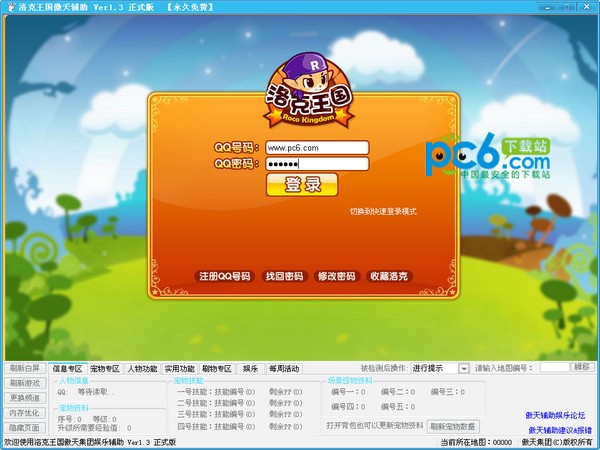Switch to 宠物专区 tab
This screenshot has height=450, width=600.
pyautogui.click(x=105, y=369)
